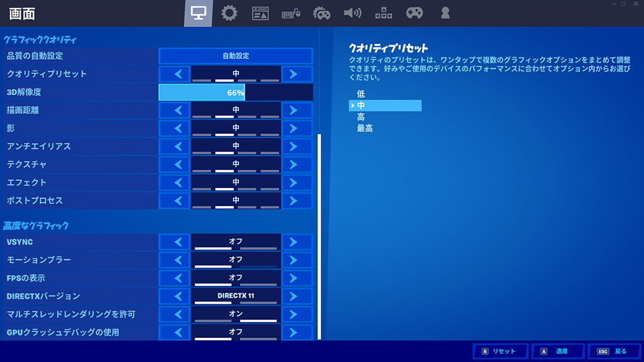Raise エフェクト quality with right arrow
The height and width of the screenshot is (362, 644).
click(x=297, y=182)
